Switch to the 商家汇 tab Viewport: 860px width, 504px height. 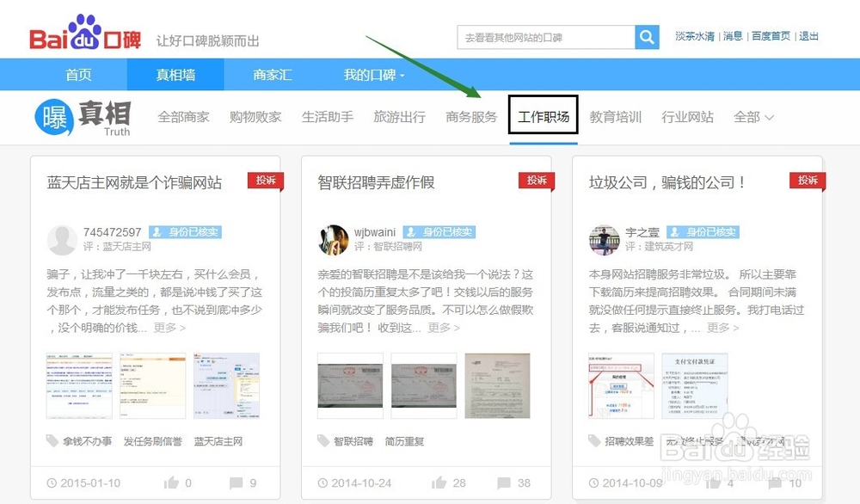click(272, 75)
